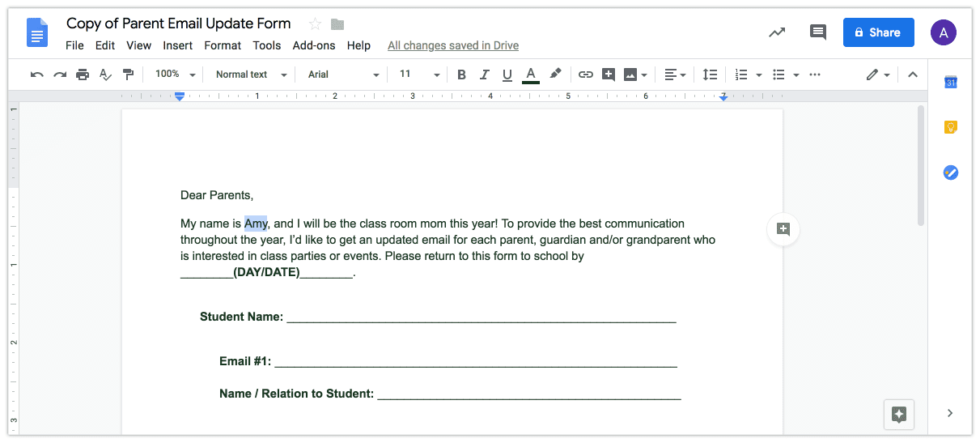Open the Tools menu
Screen dimensions: 980x443
267,45
